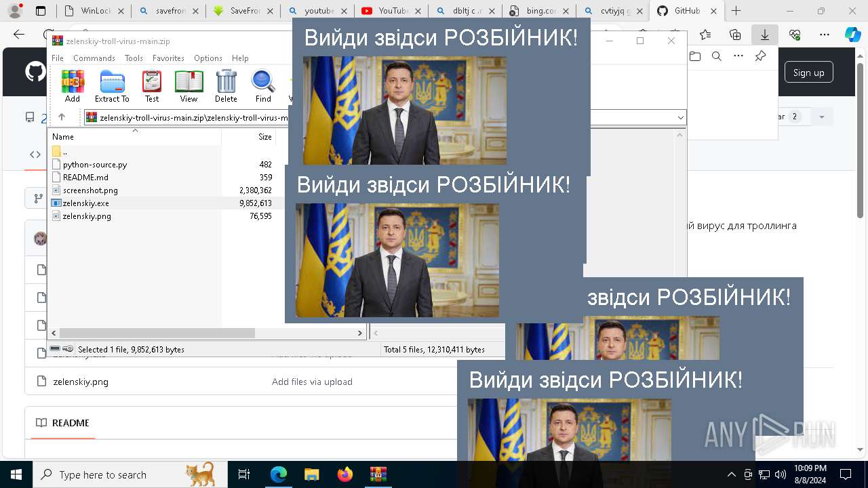Open the browser profile avatar

tap(15, 11)
